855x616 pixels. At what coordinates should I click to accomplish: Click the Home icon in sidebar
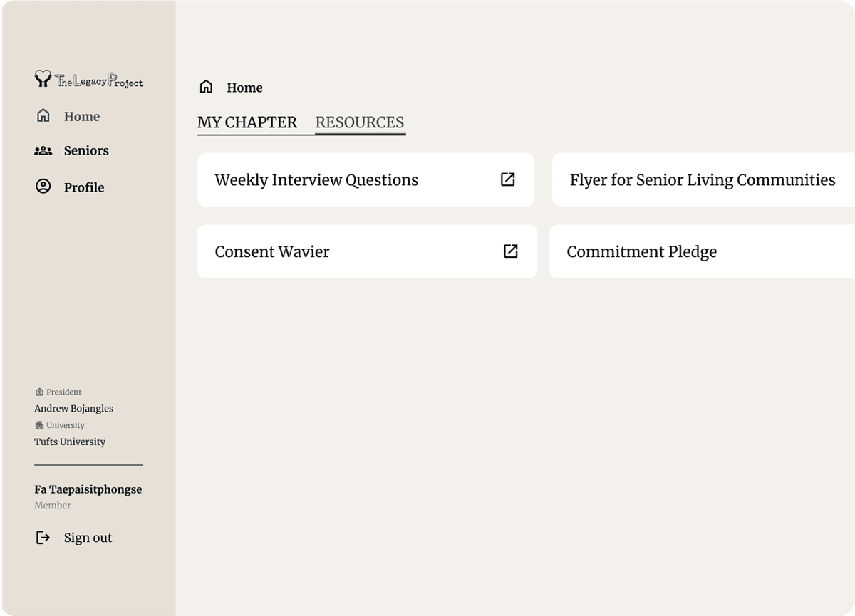43,115
